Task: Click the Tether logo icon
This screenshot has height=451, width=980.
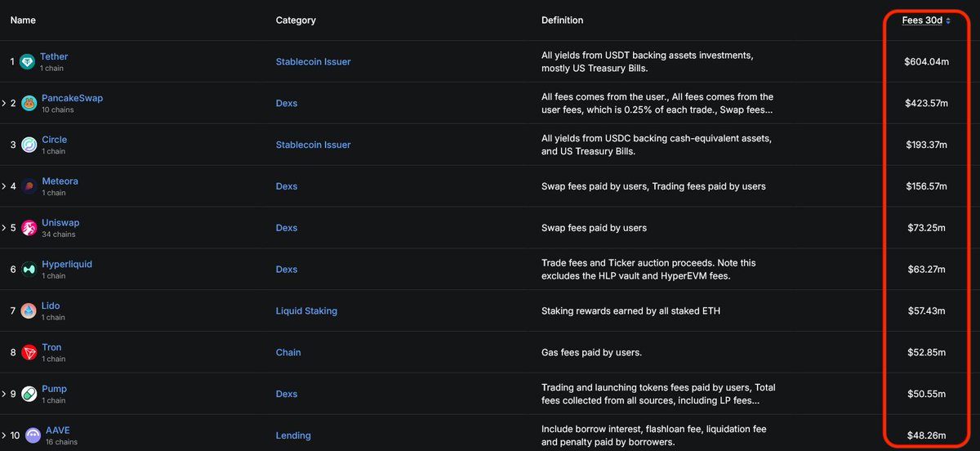Action: click(28, 62)
